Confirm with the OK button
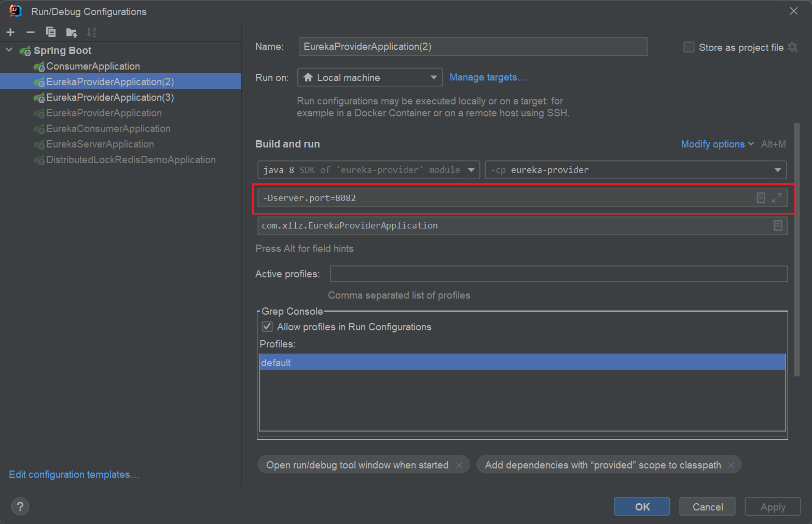Viewport: 812px width, 524px height. pos(642,507)
